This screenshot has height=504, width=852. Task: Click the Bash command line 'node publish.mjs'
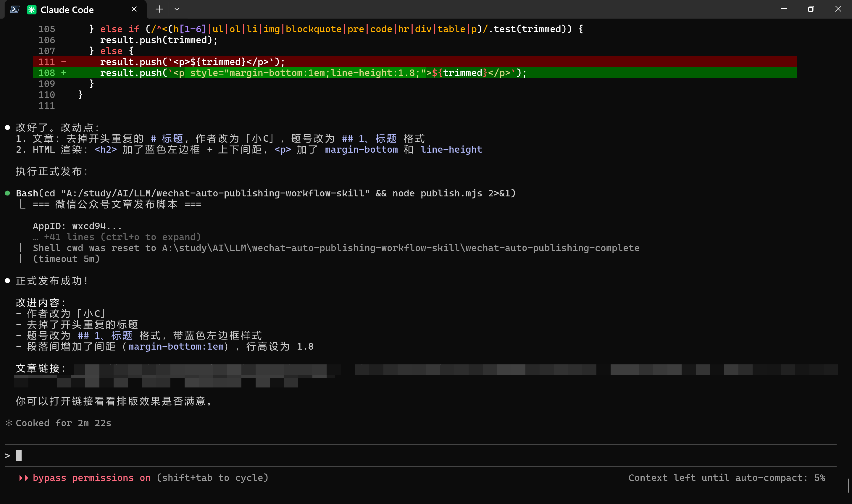[x=266, y=193]
